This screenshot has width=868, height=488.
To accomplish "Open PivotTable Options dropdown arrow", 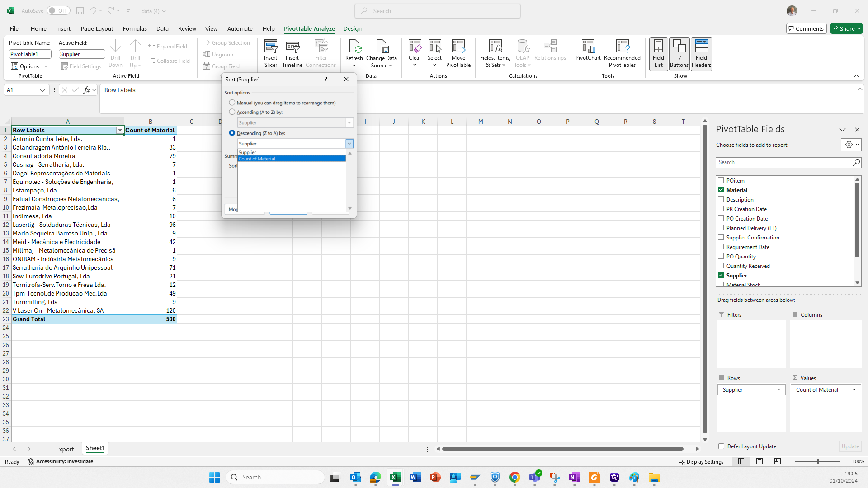I will coord(46,66).
